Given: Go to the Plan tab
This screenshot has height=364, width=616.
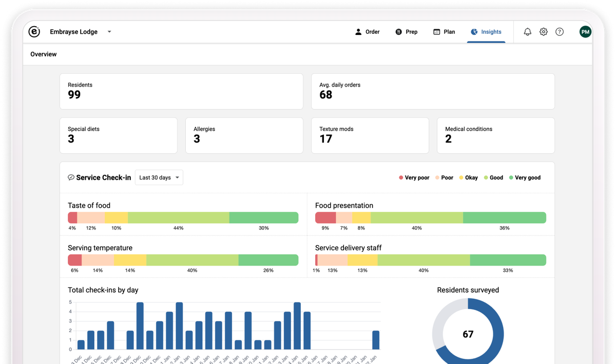Looking at the screenshot, I should [444, 32].
